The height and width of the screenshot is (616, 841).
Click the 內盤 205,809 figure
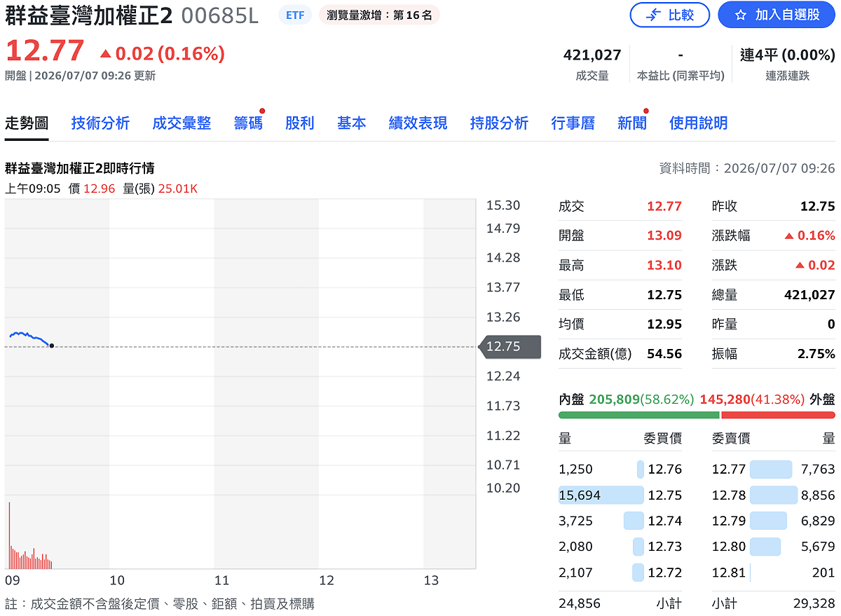pos(615,399)
